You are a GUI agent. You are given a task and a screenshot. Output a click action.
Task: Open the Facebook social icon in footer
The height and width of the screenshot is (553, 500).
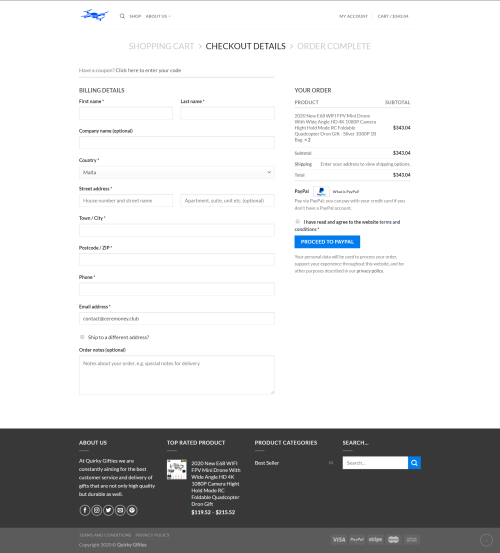point(85,510)
